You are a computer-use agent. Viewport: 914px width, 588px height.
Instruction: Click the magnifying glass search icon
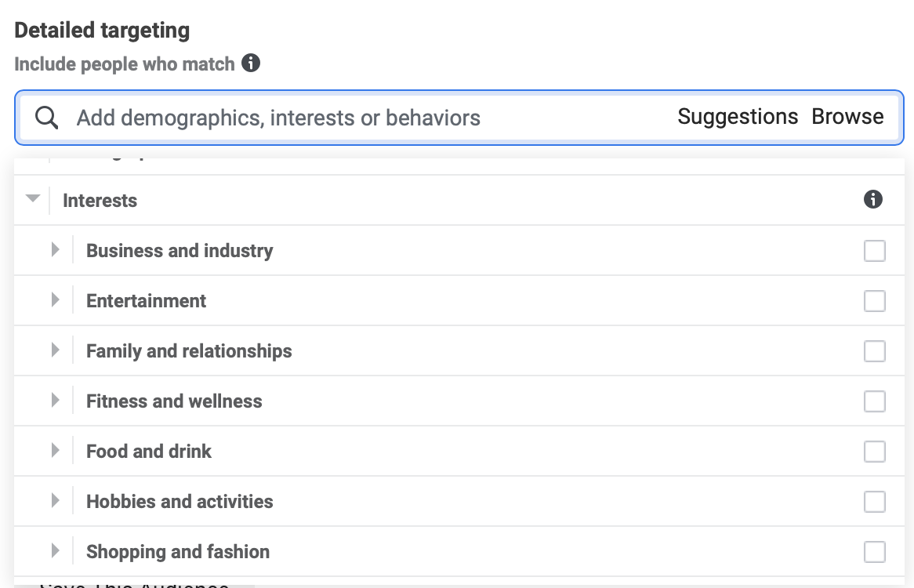[47, 118]
